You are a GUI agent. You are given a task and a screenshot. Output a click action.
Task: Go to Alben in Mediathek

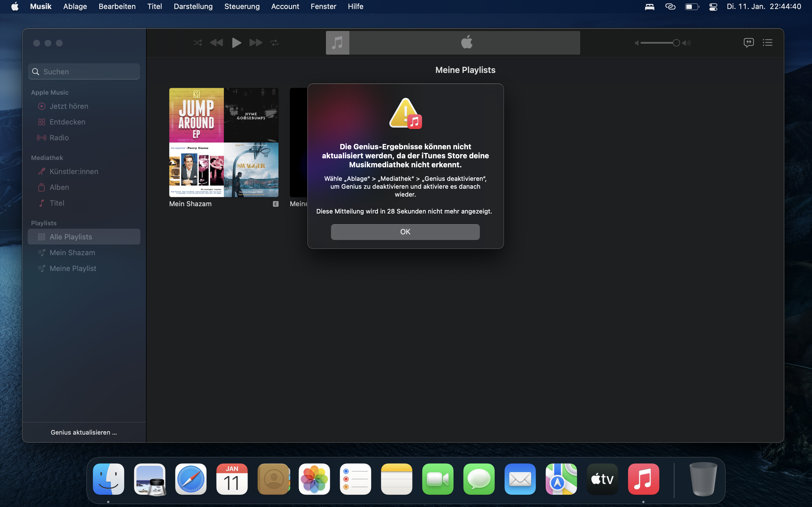(x=59, y=187)
